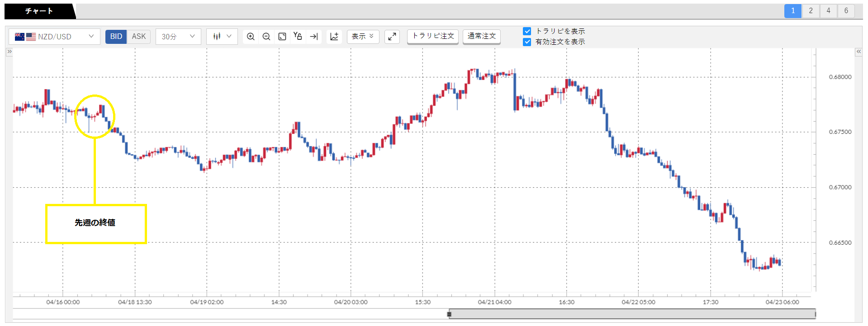The image size is (868, 326).
Task: Click the 04/21 04:00 time label
Action: pyautogui.click(x=494, y=302)
